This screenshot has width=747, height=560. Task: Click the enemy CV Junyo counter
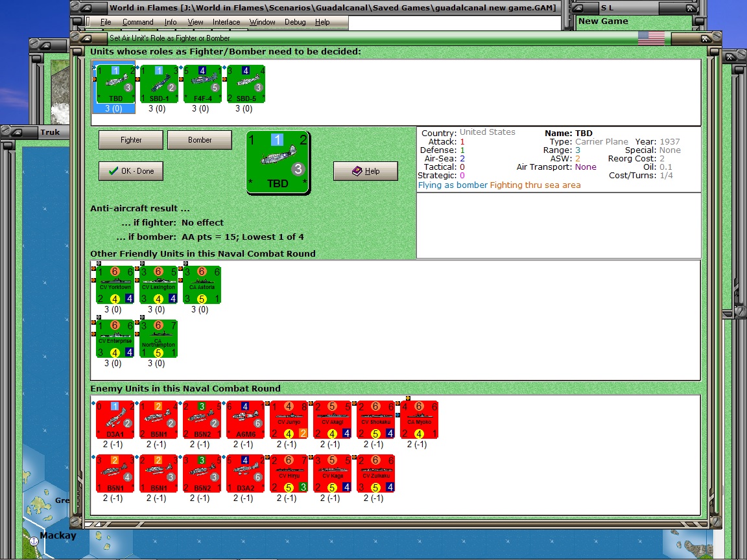(x=289, y=419)
